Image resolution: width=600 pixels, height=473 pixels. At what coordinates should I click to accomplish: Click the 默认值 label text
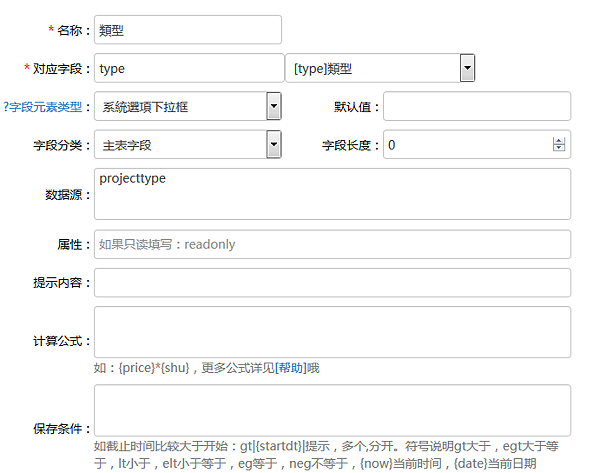[x=353, y=107]
